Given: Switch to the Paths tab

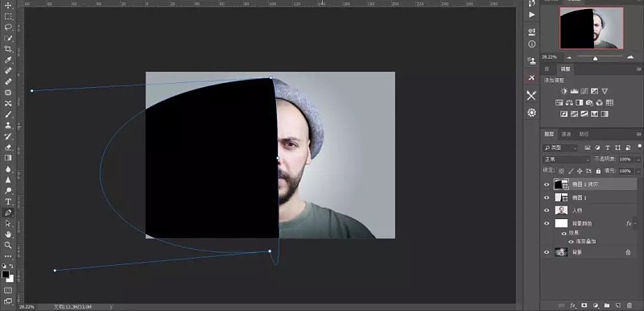Looking at the screenshot, I should tap(584, 134).
